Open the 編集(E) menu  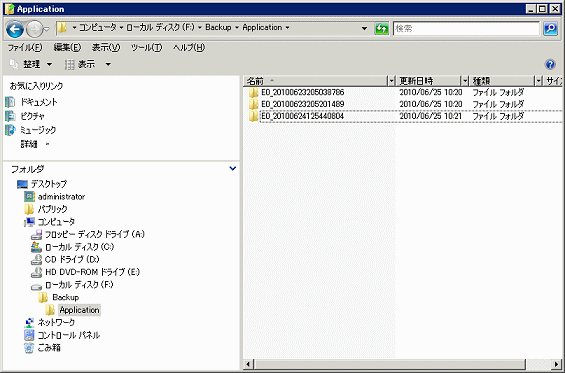coord(67,47)
